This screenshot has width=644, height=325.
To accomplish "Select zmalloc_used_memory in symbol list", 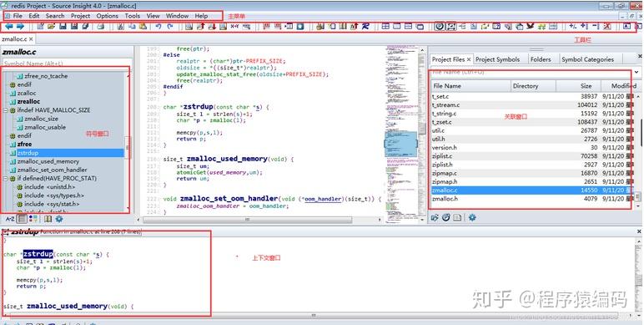I will coord(48,161).
